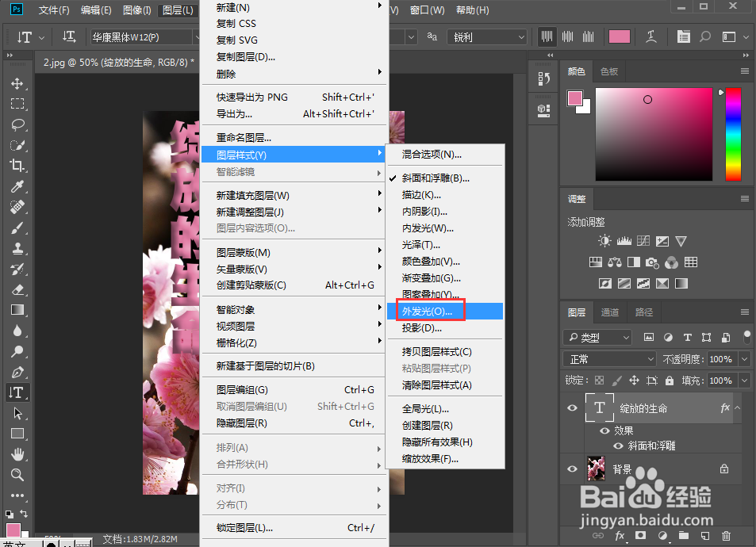Switch to the 色板 tab
This screenshot has width=756, height=547.
609,71
